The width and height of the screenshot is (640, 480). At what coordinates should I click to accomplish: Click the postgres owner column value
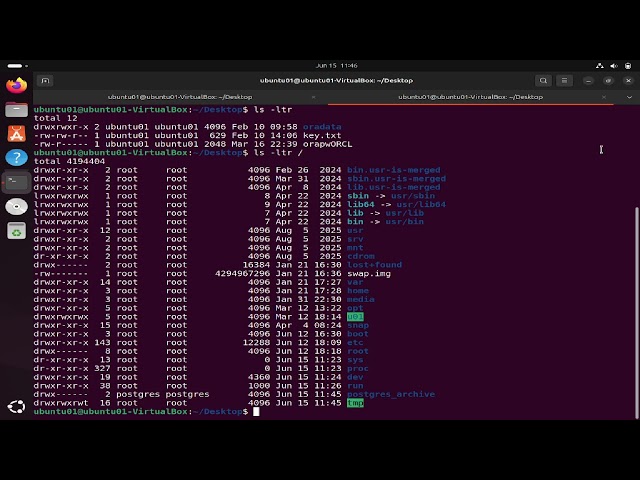138,394
